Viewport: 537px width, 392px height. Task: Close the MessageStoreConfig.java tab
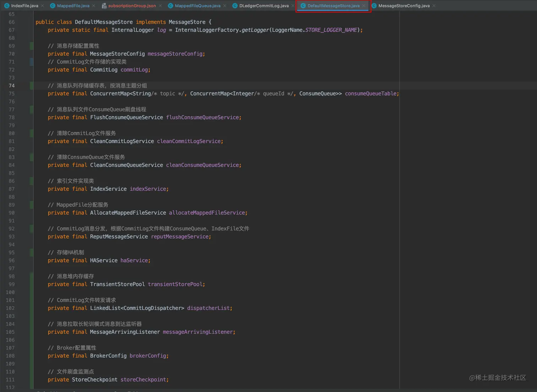coord(434,6)
